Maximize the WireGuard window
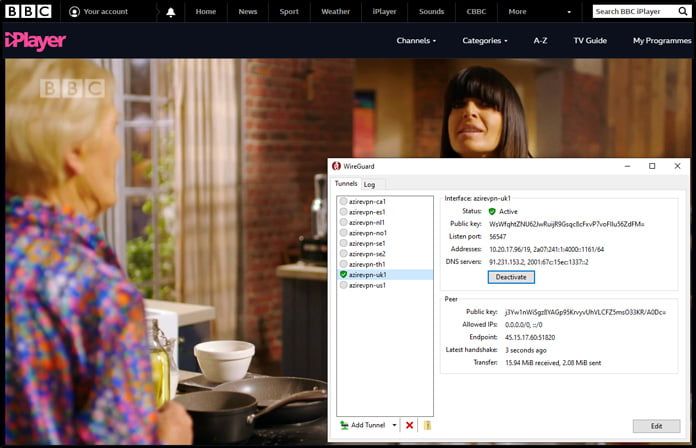Screen dimensions: 696x448 pos(652,166)
